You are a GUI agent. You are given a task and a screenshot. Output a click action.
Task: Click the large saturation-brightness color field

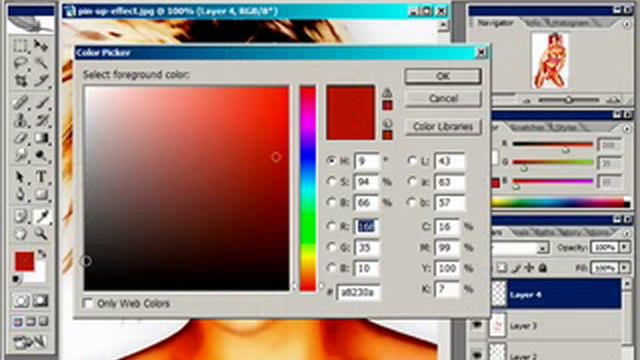[187, 188]
